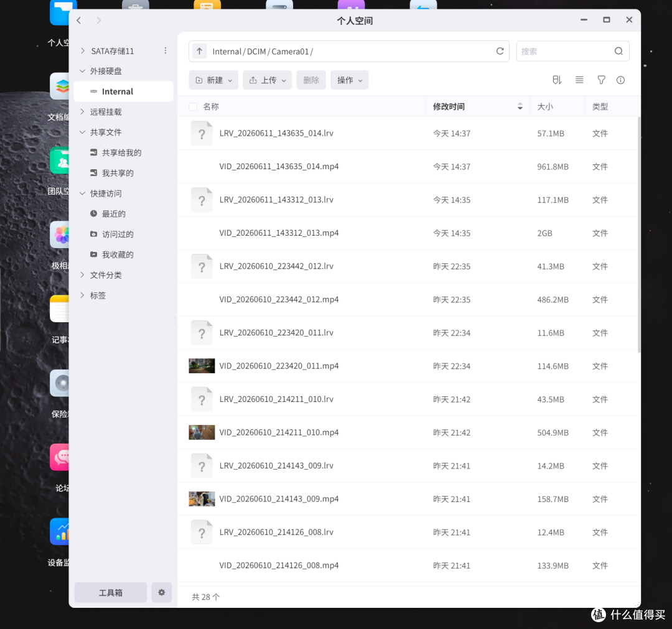Image resolution: width=672 pixels, height=629 pixels.
Task: Expand the 远程挂载 section
Action: [x=83, y=112]
